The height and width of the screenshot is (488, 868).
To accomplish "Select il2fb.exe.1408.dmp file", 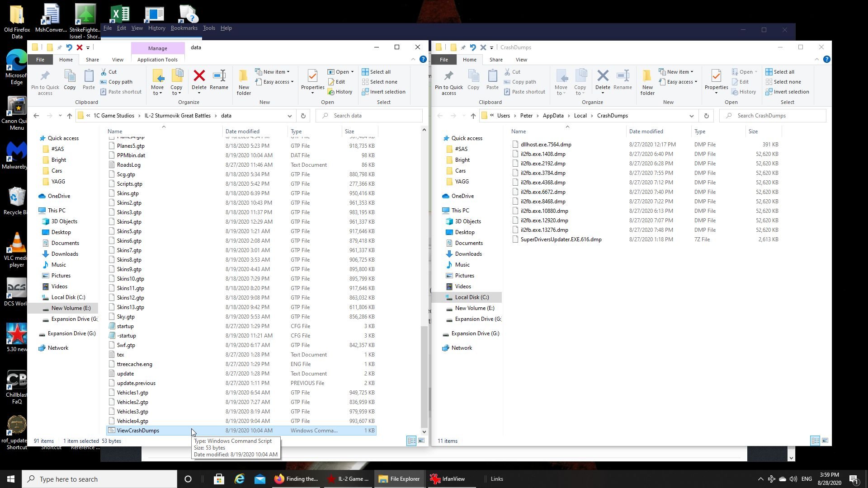I will coord(542,154).
